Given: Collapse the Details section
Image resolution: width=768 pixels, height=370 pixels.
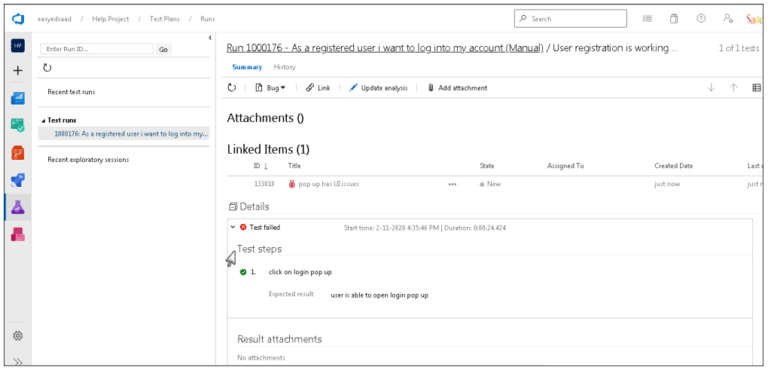Looking at the screenshot, I should (233, 206).
